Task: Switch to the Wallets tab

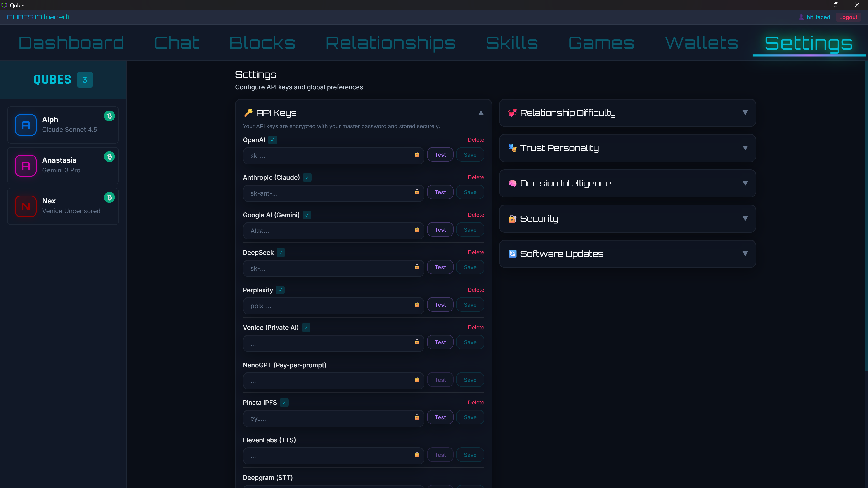Action: point(702,42)
